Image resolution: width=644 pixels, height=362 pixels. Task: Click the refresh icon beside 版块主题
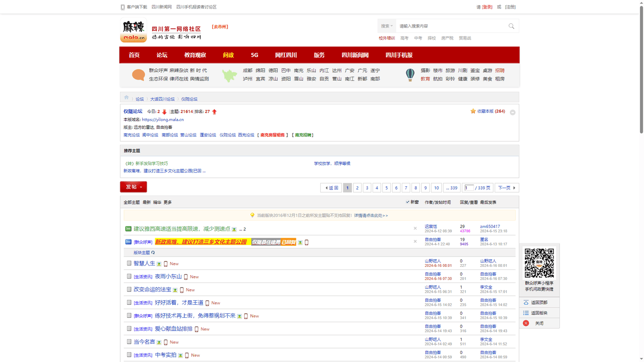[x=153, y=253]
